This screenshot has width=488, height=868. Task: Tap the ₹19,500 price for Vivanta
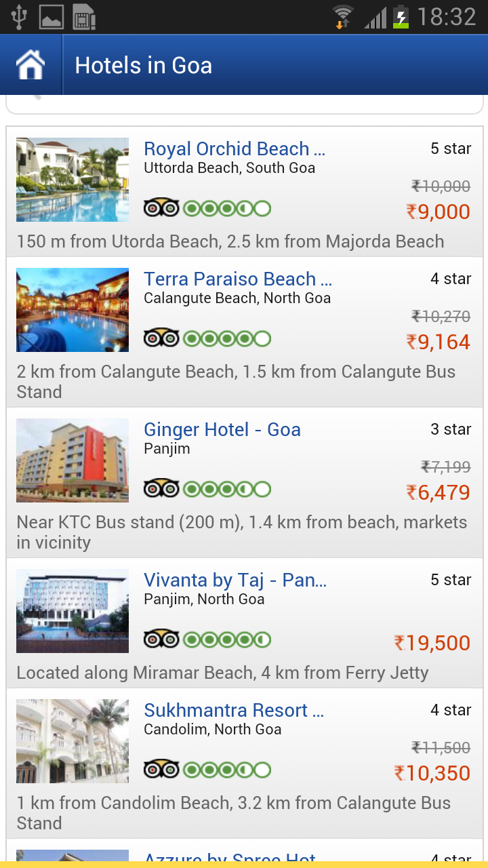pyautogui.click(x=432, y=644)
